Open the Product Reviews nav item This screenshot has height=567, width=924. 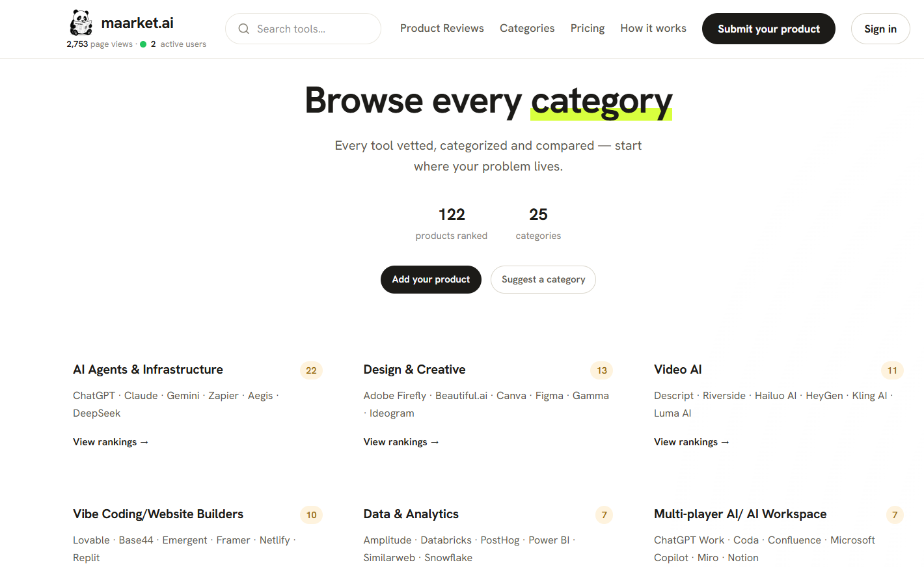442,29
